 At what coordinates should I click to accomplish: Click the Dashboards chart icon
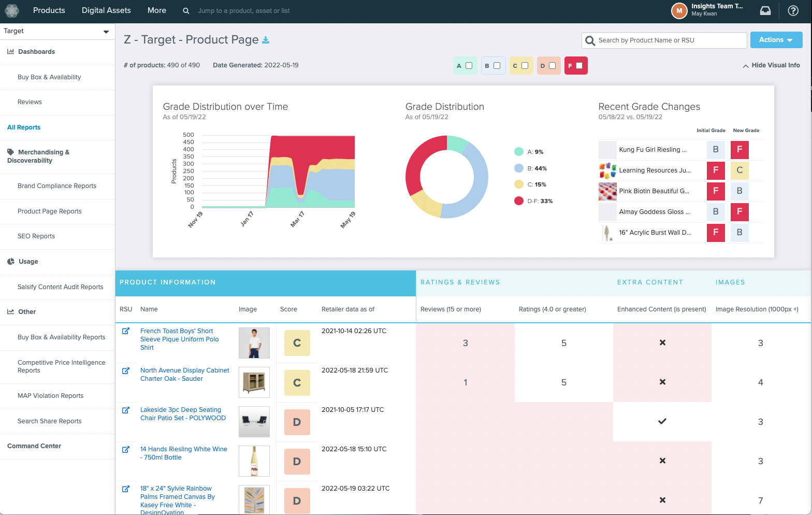pos(11,51)
